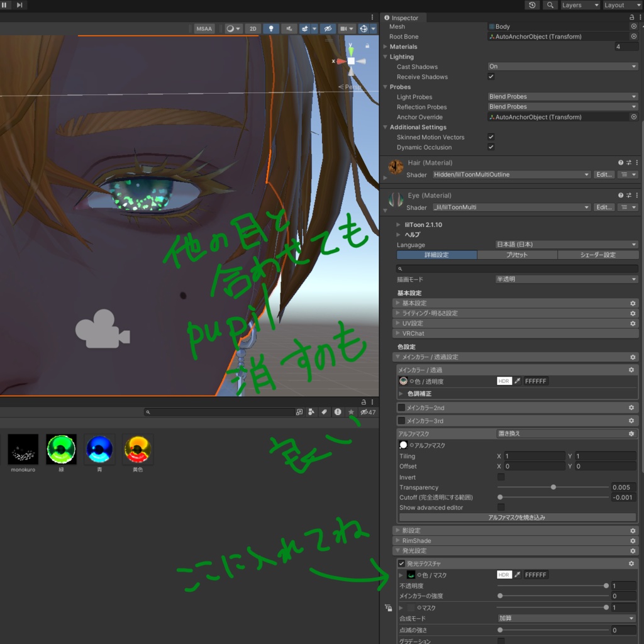
Task: Click the hidden objects count icon in Project bar
Action: click(x=365, y=412)
